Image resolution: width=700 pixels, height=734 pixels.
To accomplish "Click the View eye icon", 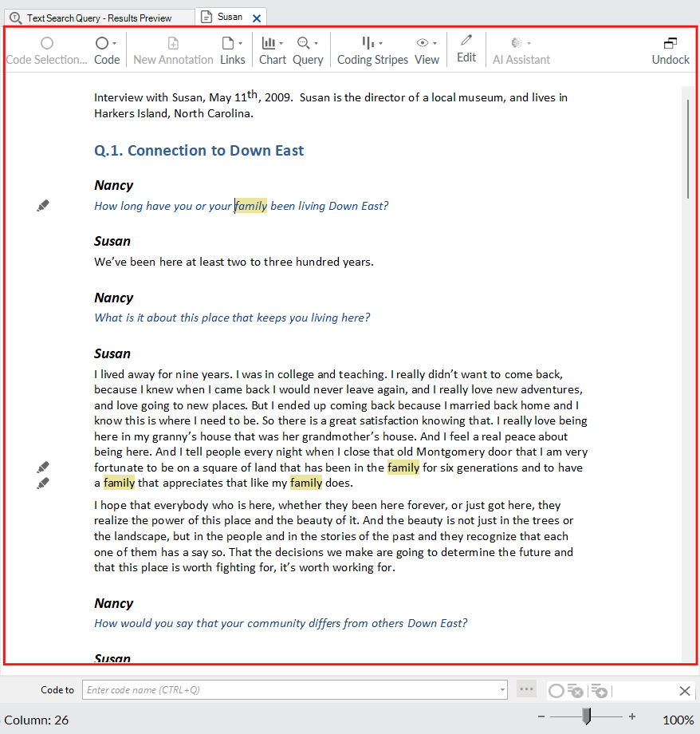I will [423, 43].
